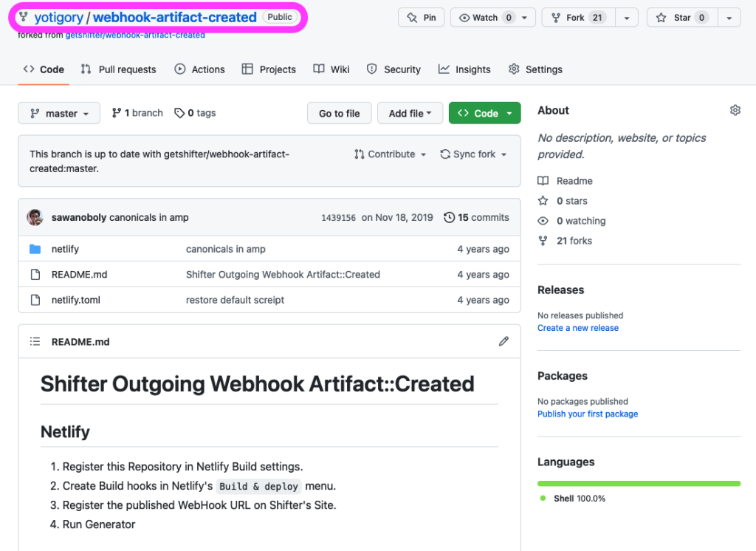The height and width of the screenshot is (551, 756).
Task: Open the yotigory owner profile link
Action: point(59,18)
